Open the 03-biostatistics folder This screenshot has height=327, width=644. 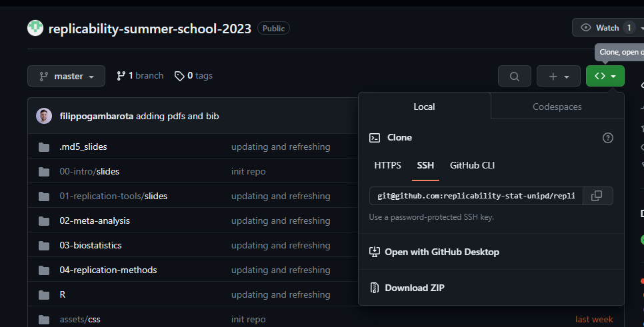[91, 245]
